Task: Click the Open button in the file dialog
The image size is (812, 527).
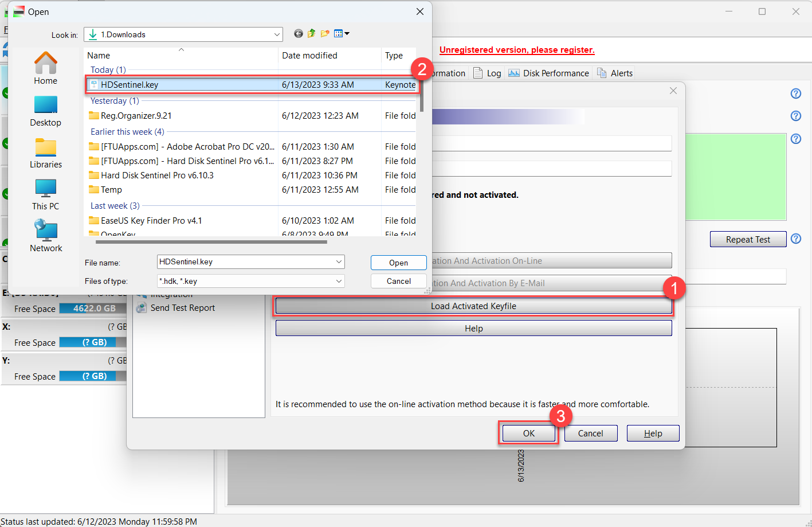Action: click(399, 263)
